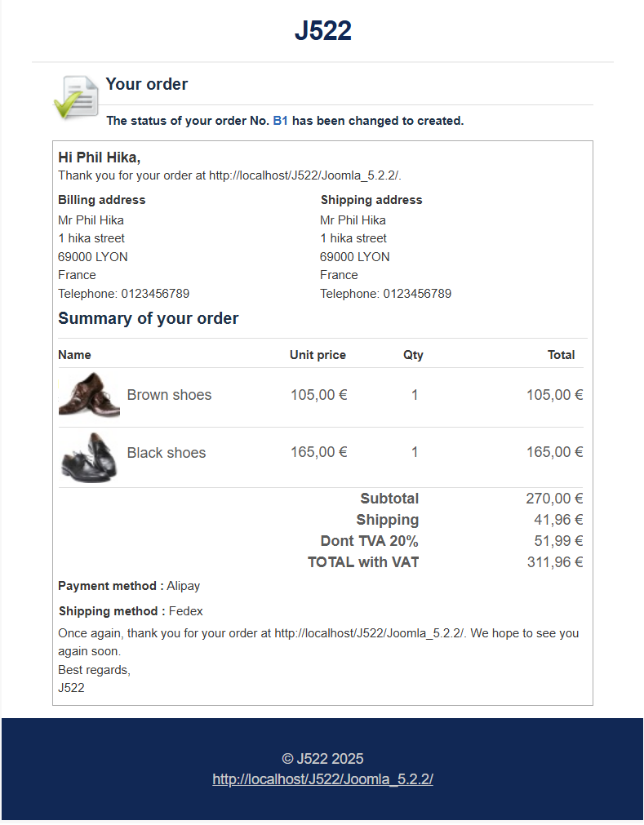Viewport: 644px width, 825px height.
Task: Click the Billing address heading
Action: [101, 200]
